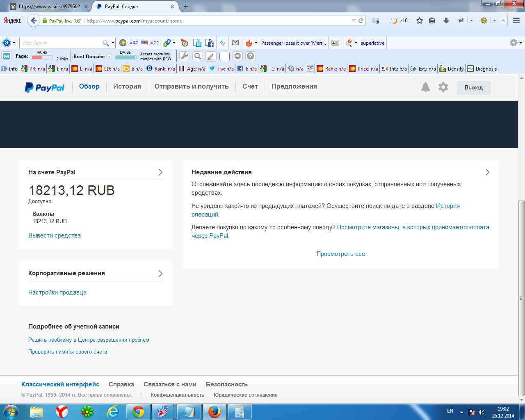The image size is (525, 420).
Task: Open the Настройки продавца link
Action: coord(57,292)
